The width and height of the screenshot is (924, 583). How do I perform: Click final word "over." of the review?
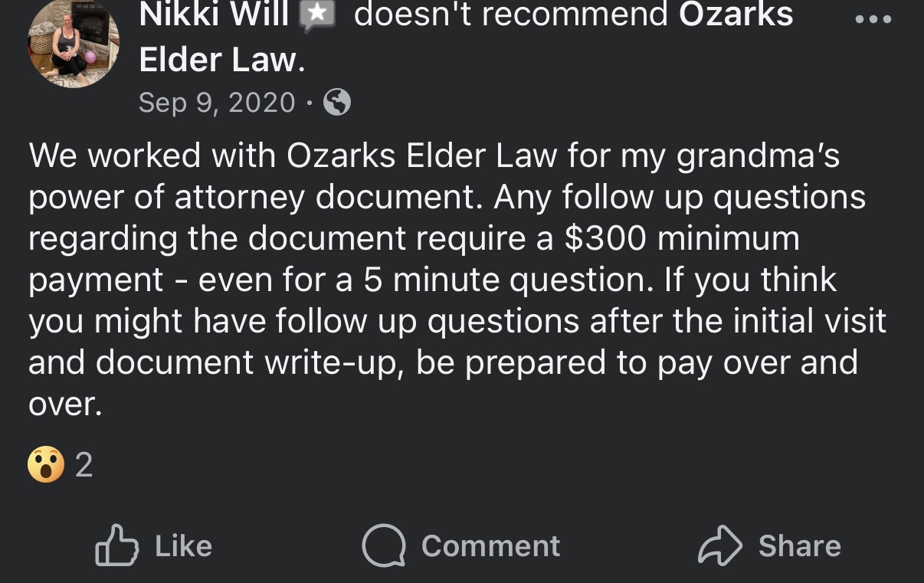pyautogui.click(x=65, y=404)
